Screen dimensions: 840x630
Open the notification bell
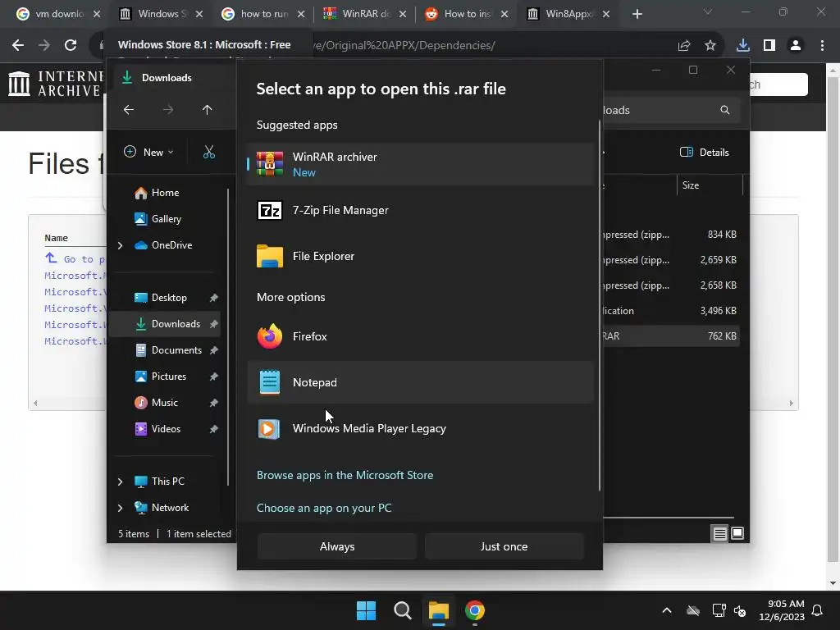point(818,610)
